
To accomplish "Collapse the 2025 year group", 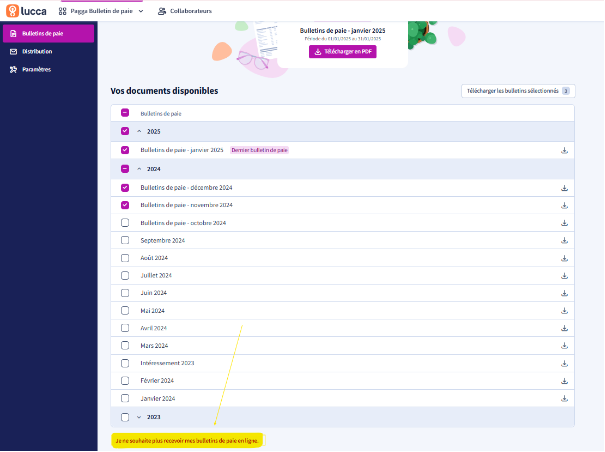I will [x=139, y=131].
